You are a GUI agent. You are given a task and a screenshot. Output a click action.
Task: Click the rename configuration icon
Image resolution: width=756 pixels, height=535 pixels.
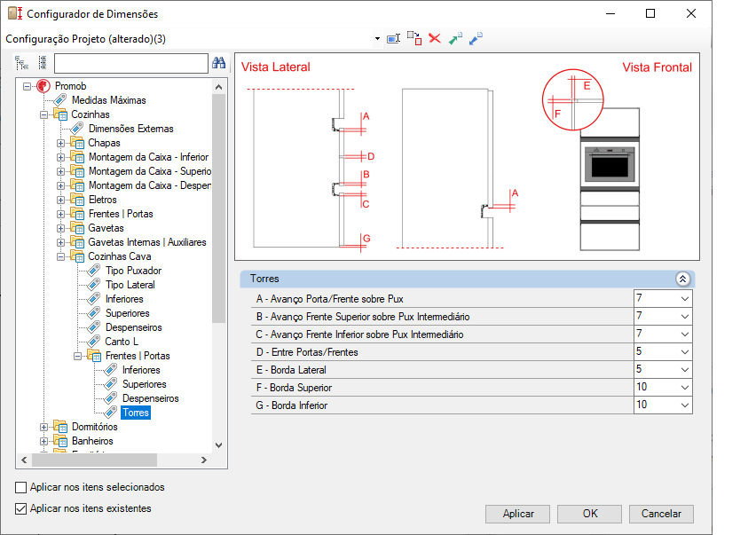pyautogui.click(x=394, y=39)
